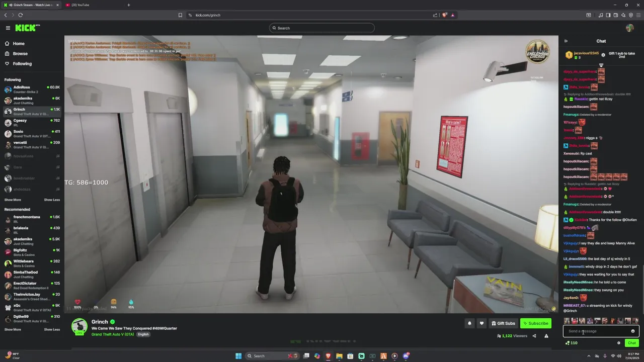
Task: Open the Brave Wallet icon
Action: (x=616, y=15)
